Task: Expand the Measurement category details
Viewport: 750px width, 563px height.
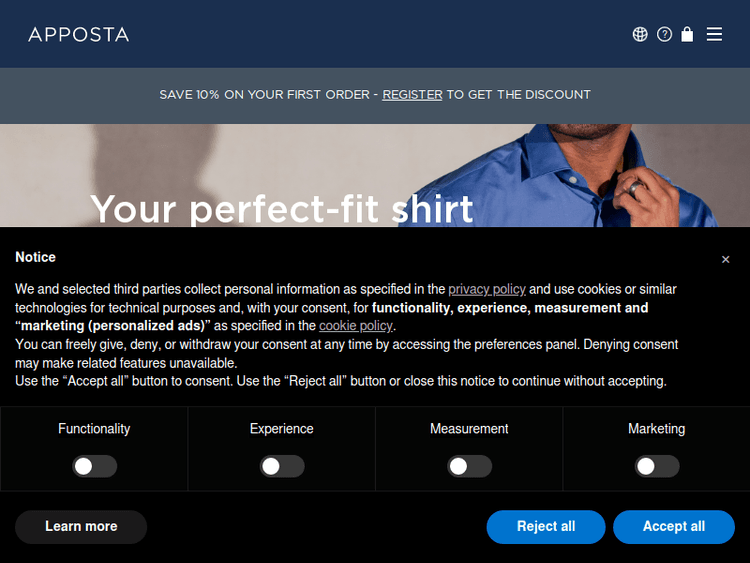Action: pyautogui.click(x=469, y=429)
